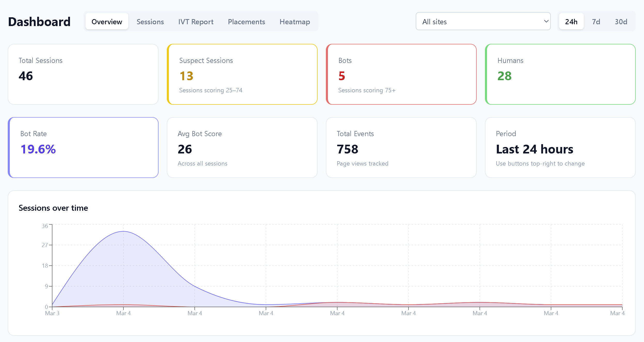Click the Bot Rate value 19.6%

point(38,149)
